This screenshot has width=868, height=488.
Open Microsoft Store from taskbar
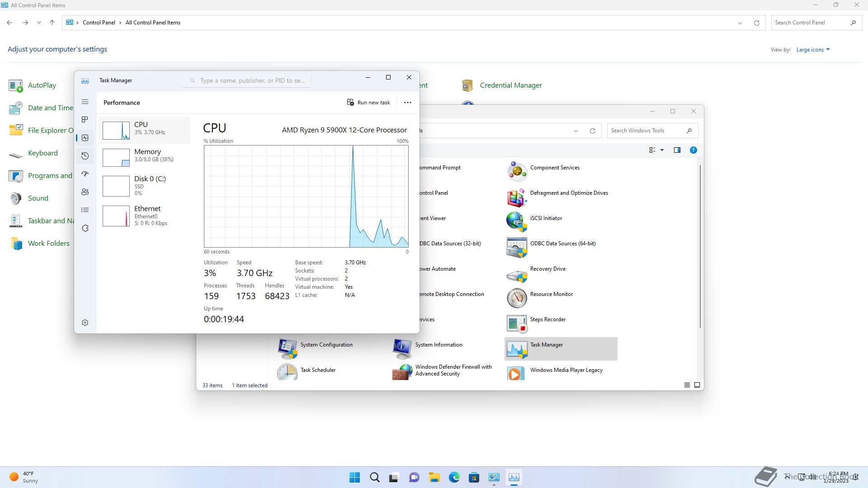tap(474, 477)
